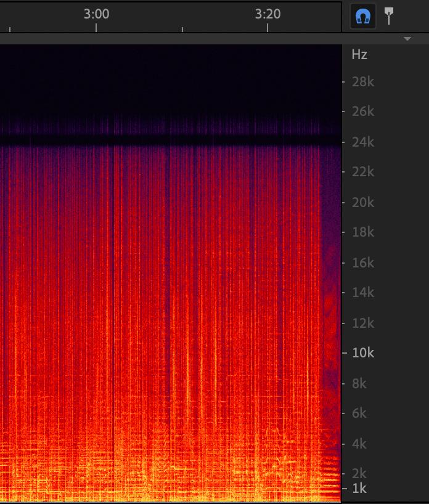This screenshot has height=504, width=429.
Task: Click the 18k frequency label
Action: click(x=363, y=232)
